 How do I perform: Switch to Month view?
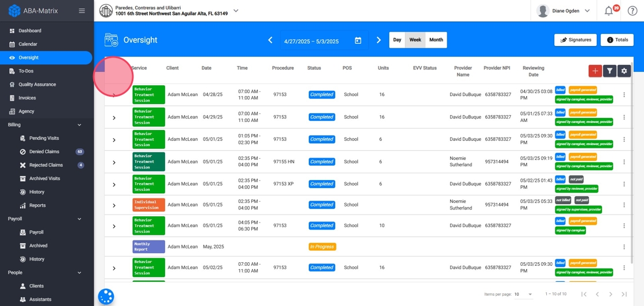(436, 40)
